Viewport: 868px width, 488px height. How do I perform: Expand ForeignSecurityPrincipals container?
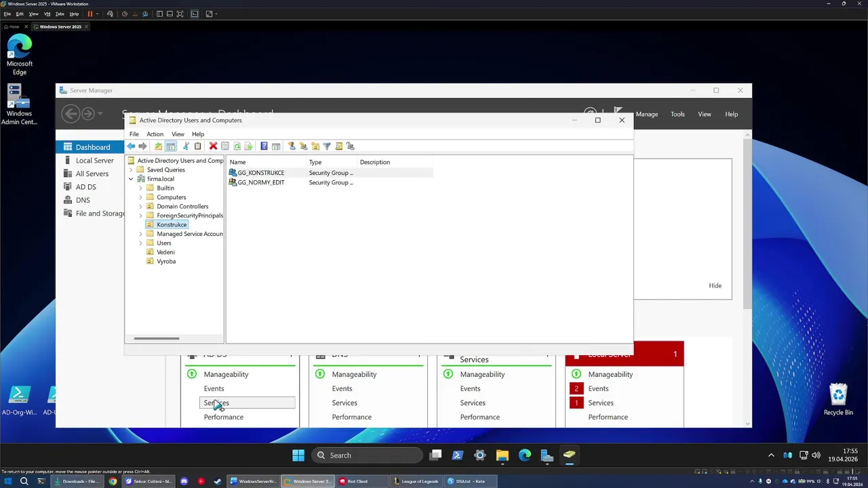point(141,216)
